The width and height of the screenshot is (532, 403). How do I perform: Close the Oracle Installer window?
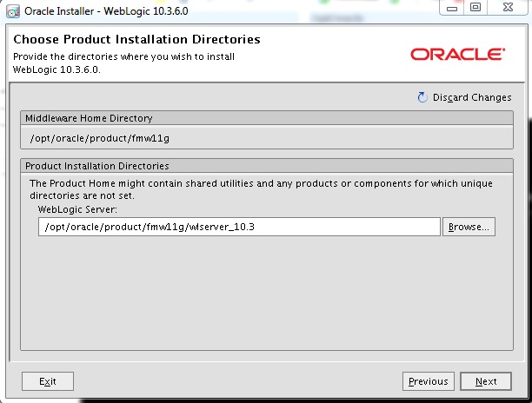(507, 8)
